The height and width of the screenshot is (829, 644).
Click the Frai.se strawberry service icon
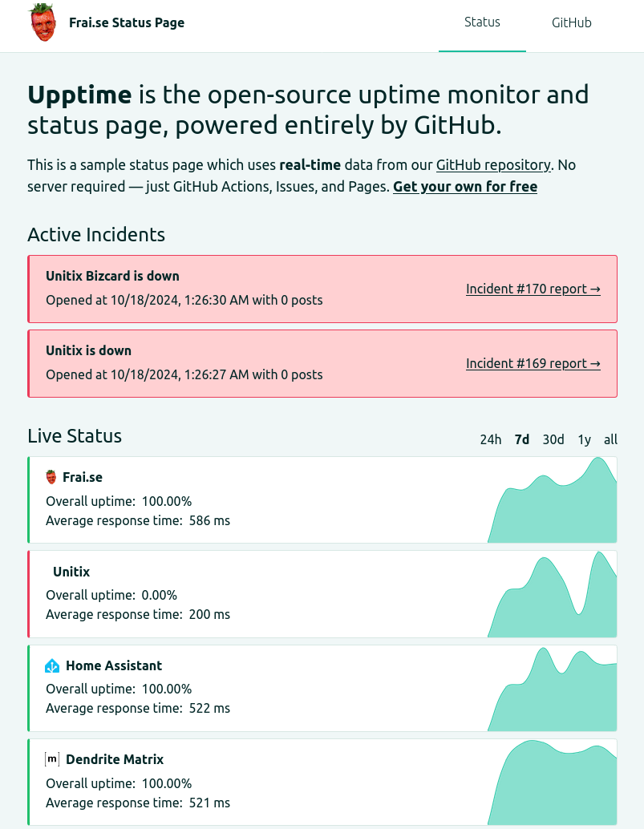[51, 477]
